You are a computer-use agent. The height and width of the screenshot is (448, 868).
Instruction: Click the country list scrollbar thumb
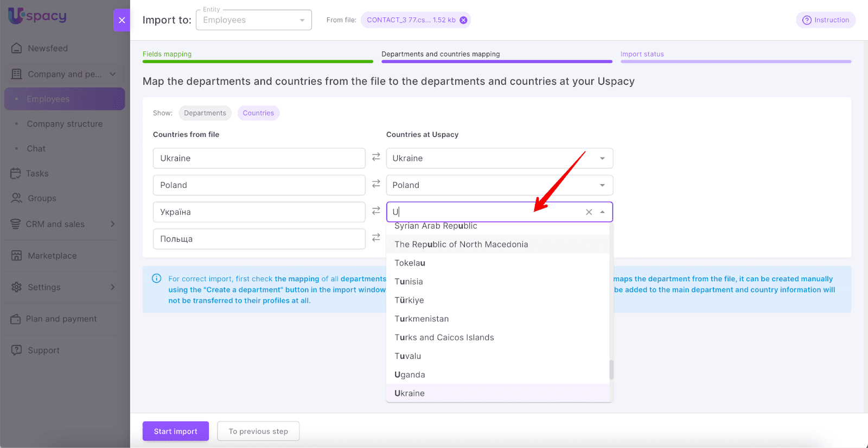611,370
